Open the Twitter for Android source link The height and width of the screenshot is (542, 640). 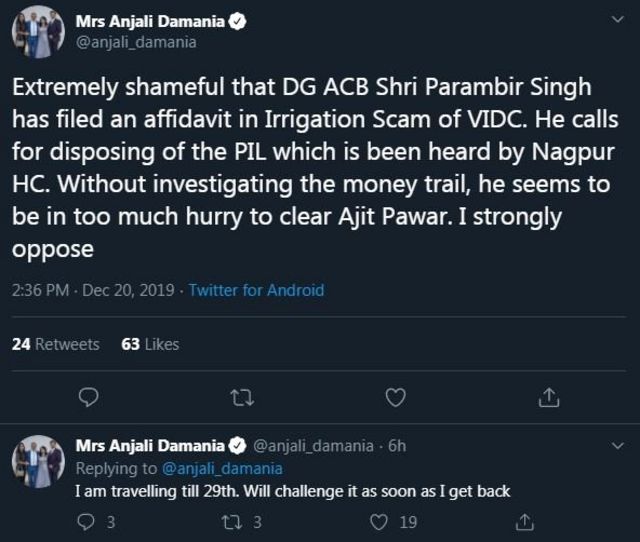click(x=256, y=290)
